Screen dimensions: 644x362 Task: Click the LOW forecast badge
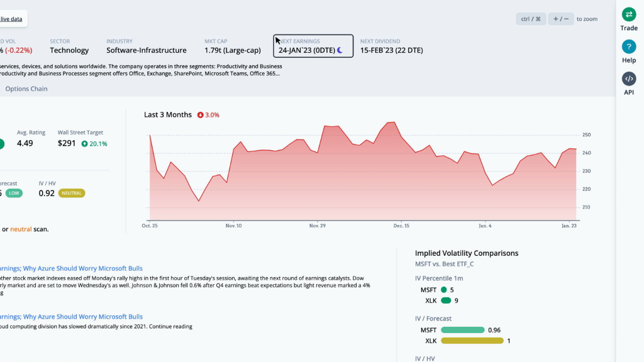[x=14, y=193]
